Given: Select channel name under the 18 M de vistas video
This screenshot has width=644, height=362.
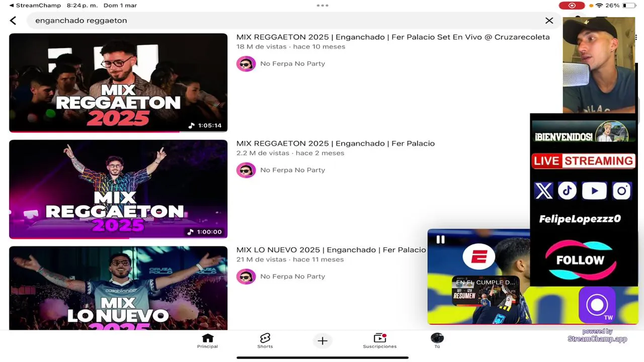Looking at the screenshot, I should pyautogui.click(x=293, y=64).
